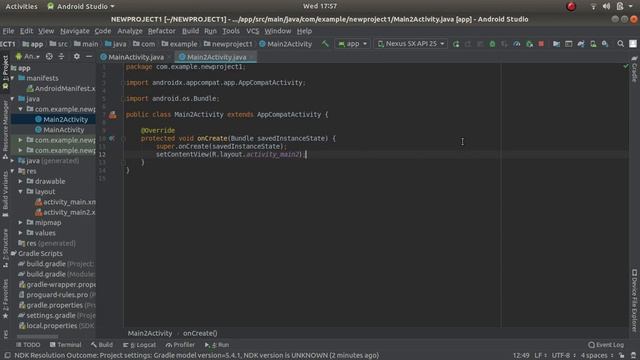
Task: Click the green inspection checkmark in editor corner
Action: coord(626,66)
